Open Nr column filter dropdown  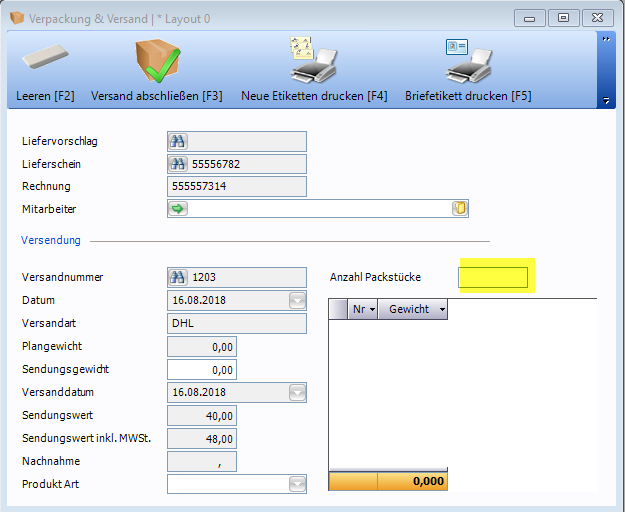[x=372, y=310]
